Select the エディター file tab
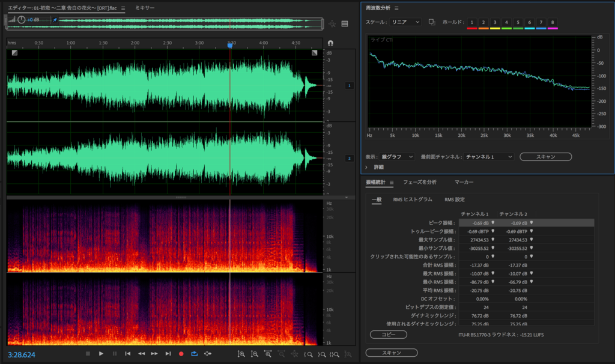 62,8
